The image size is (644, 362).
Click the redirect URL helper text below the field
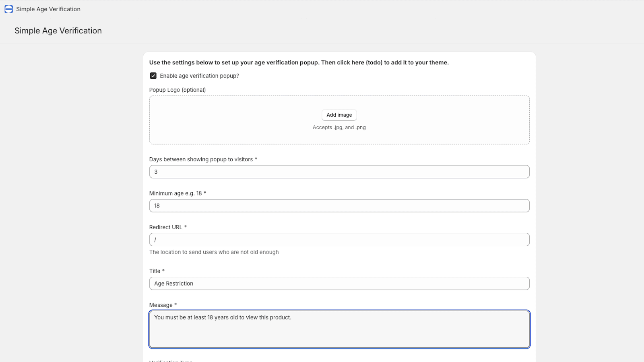[x=214, y=252]
